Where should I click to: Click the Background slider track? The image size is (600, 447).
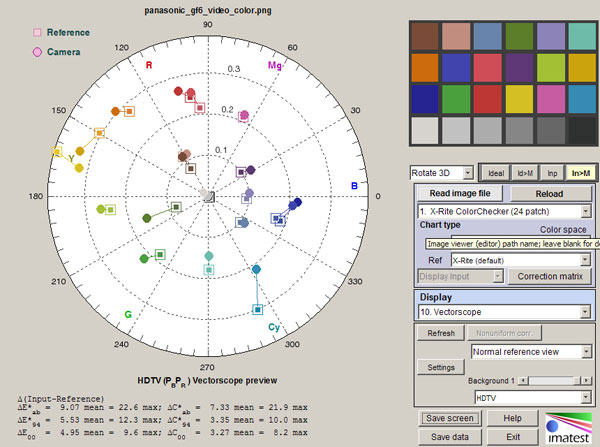coord(554,380)
